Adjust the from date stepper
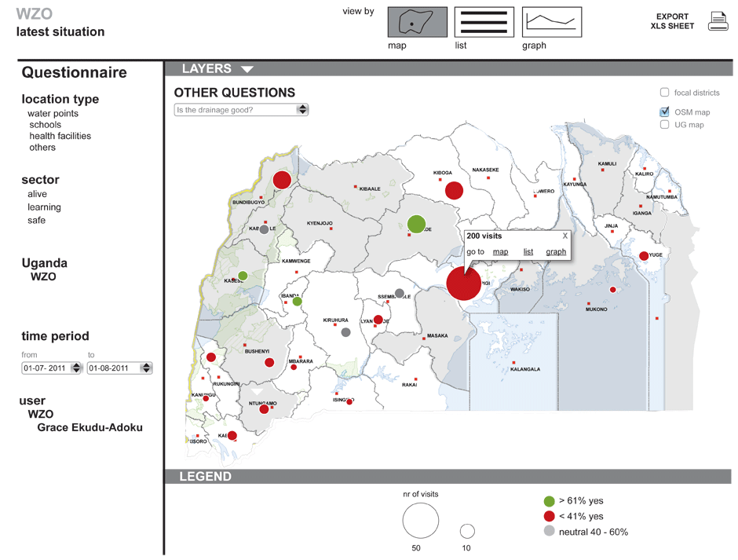Screen dimensions: 738x560 (76, 368)
